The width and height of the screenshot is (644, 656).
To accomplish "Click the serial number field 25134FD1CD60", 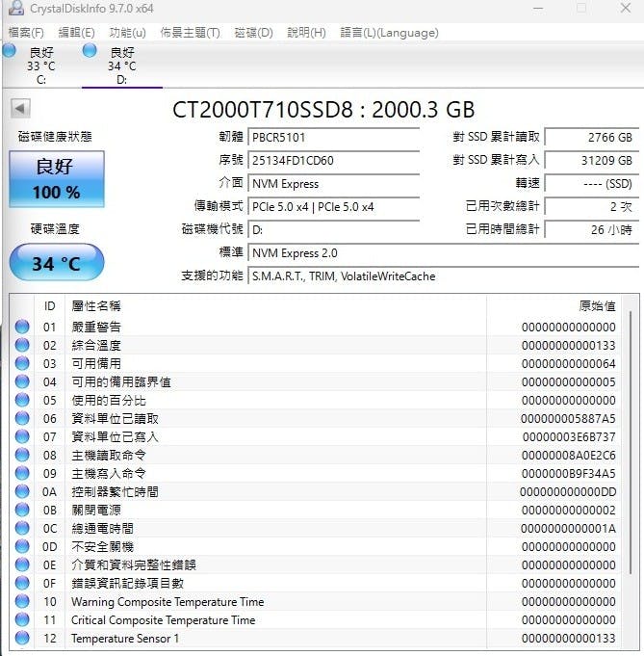I will point(334,160).
